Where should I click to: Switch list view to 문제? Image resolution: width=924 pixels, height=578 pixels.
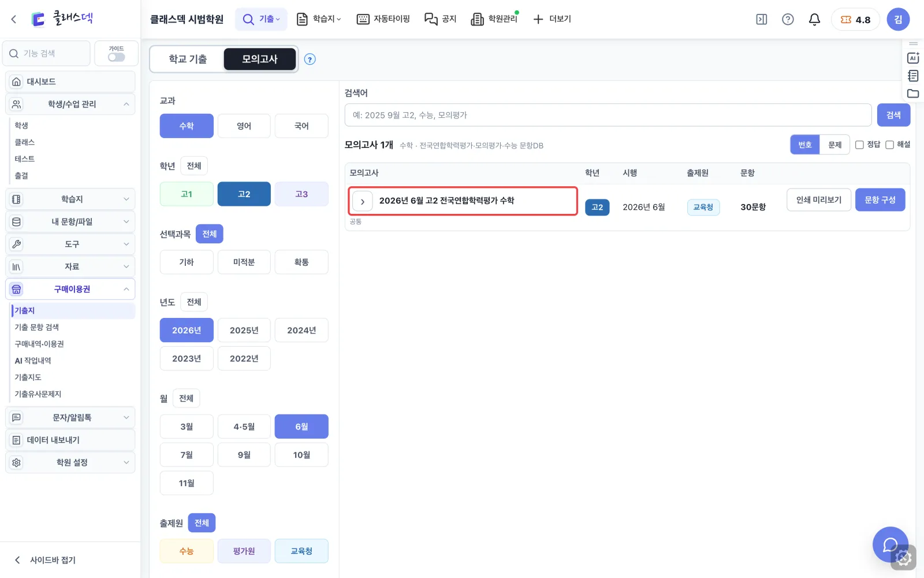tap(835, 144)
